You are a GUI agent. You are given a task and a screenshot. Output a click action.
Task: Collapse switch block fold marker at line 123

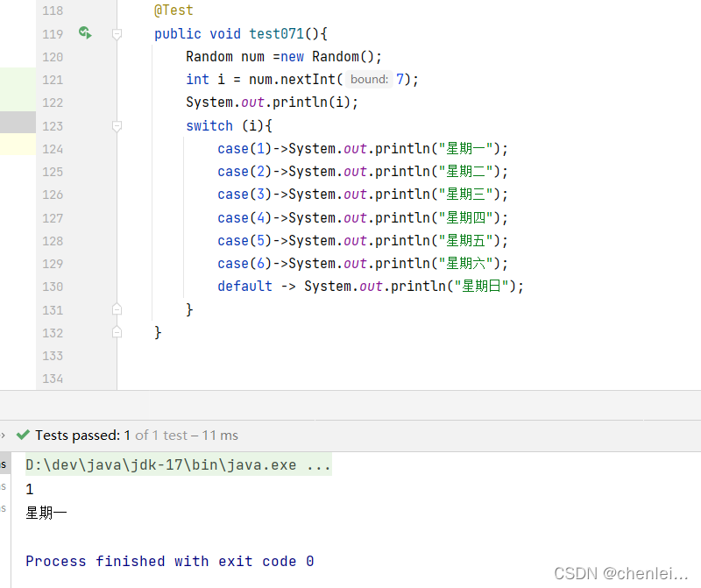[x=117, y=126]
